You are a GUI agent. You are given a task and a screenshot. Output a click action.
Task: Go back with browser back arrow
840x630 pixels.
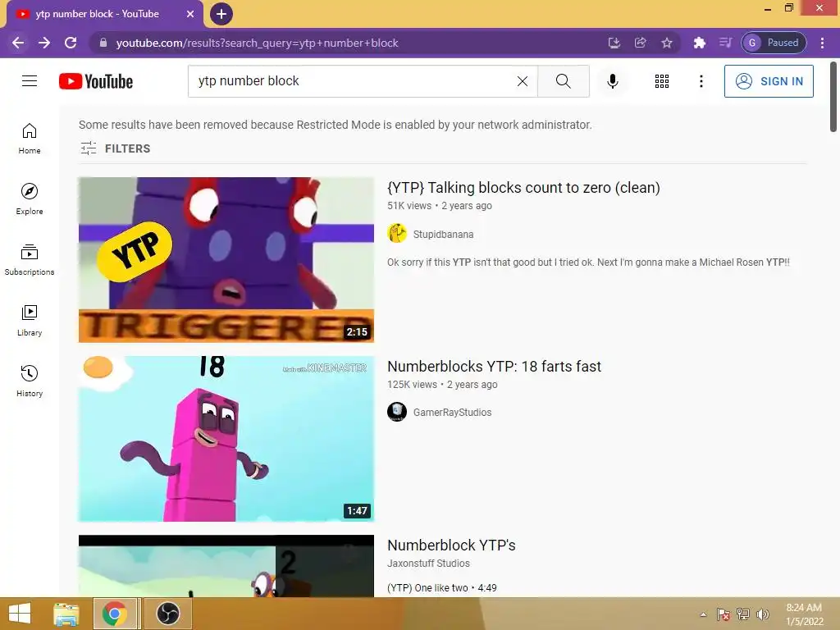coord(18,43)
